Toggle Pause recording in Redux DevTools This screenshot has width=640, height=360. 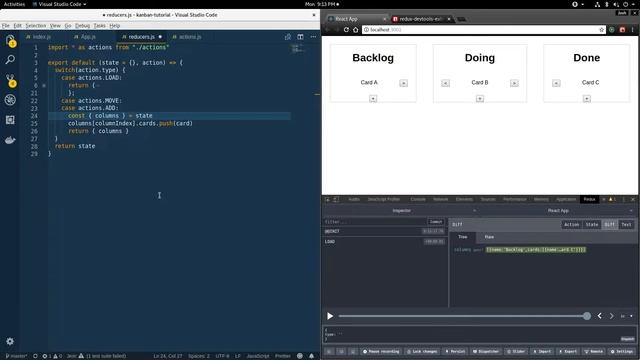[381, 351]
